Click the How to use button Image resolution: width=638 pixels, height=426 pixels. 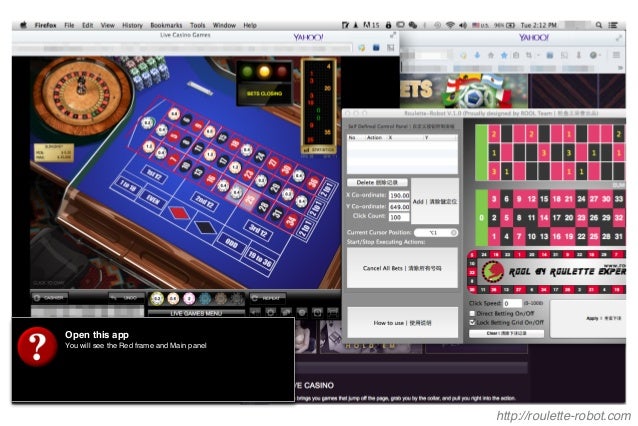[402, 323]
